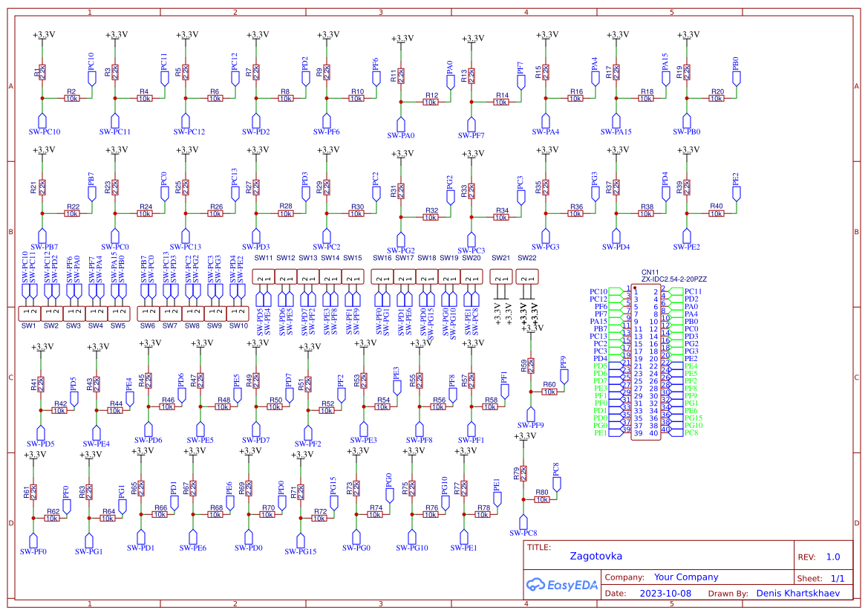Select resistor R20 10k
The width and height of the screenshot is (868, 616).
[x=717, y=99]
